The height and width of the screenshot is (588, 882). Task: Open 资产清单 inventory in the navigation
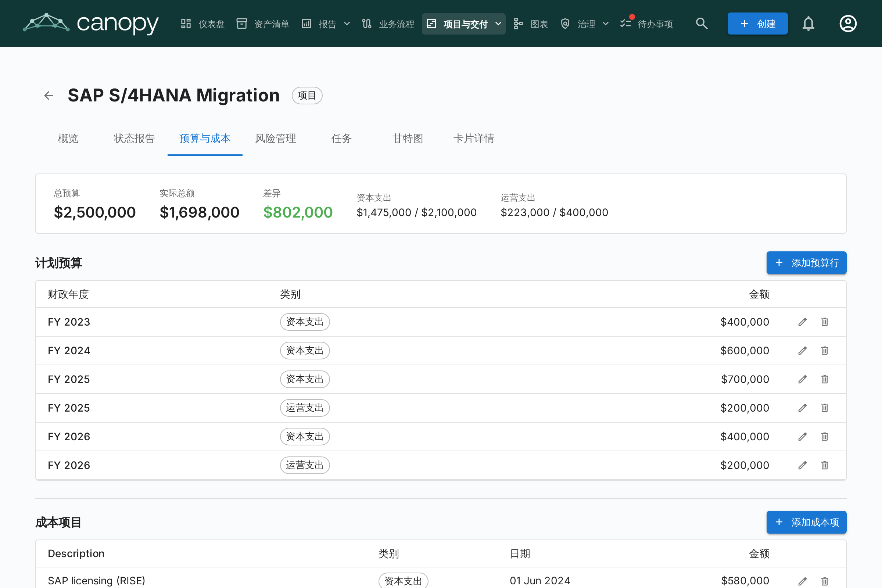(x=263, y=24)
